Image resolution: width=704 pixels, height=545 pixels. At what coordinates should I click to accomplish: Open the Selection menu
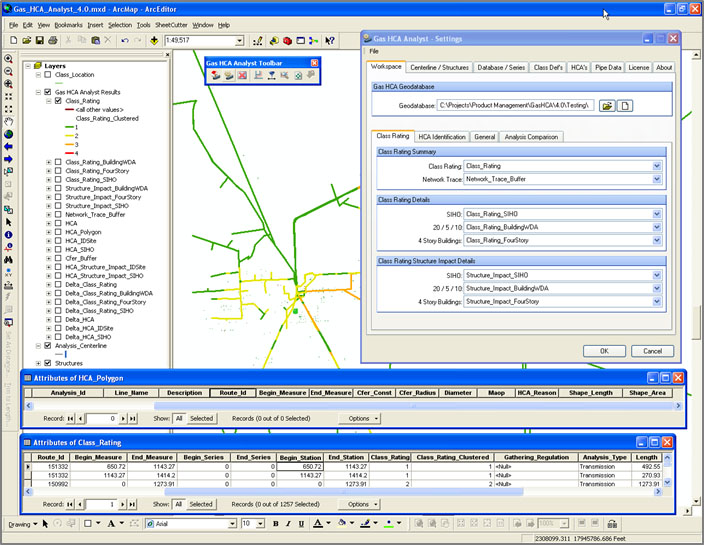pos(120,25)
